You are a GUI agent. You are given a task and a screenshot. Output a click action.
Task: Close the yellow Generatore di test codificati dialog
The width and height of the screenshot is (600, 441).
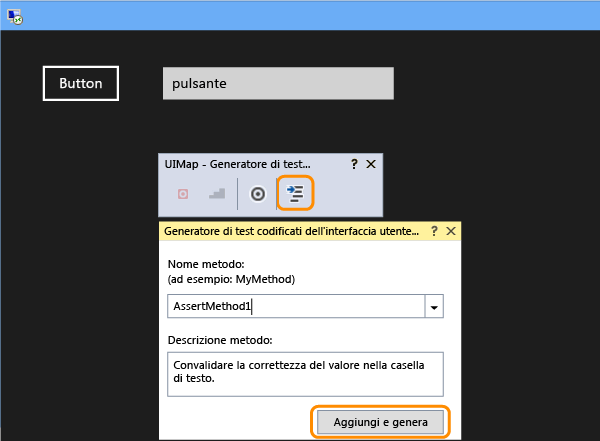point(451,231)
